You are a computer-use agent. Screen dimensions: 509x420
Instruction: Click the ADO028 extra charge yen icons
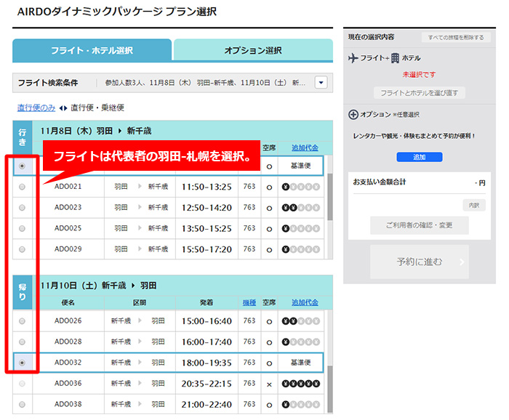coord(301,342)
